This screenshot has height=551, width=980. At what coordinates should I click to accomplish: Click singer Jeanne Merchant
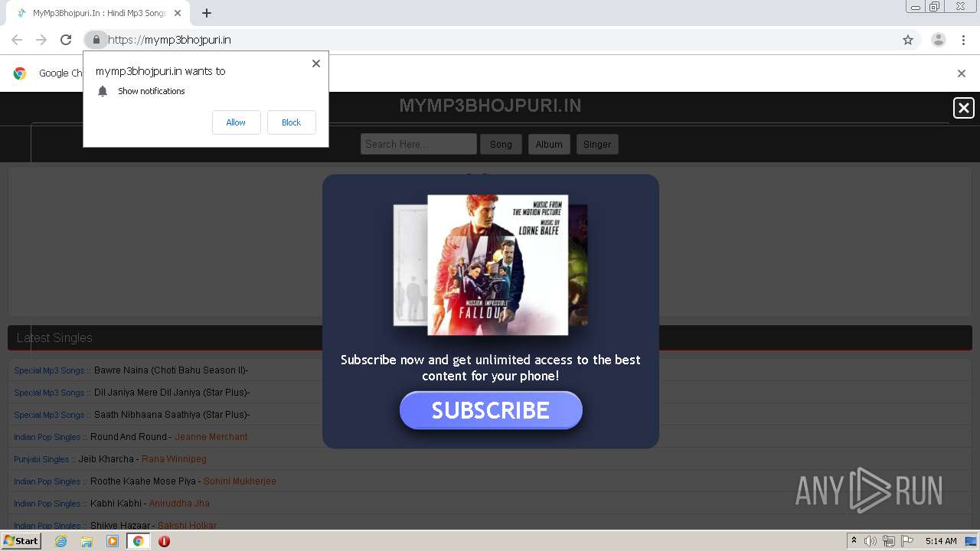[x=211, y=437]
